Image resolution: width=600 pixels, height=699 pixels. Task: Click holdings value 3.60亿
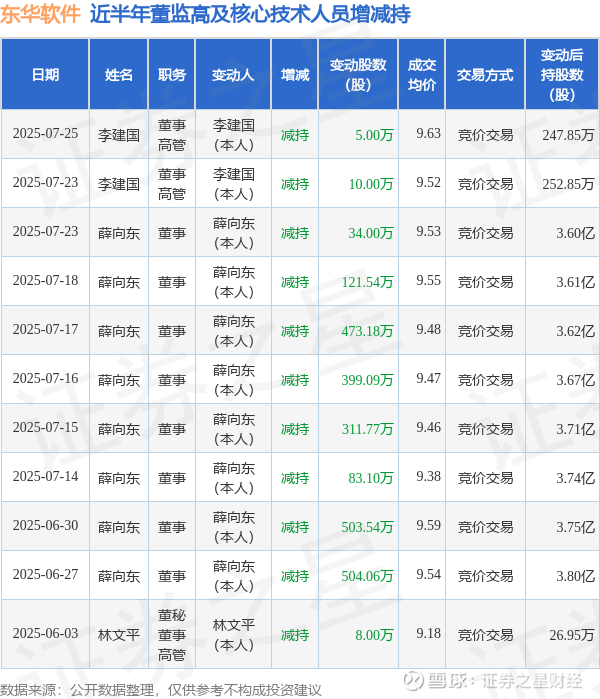click(575, 233)
